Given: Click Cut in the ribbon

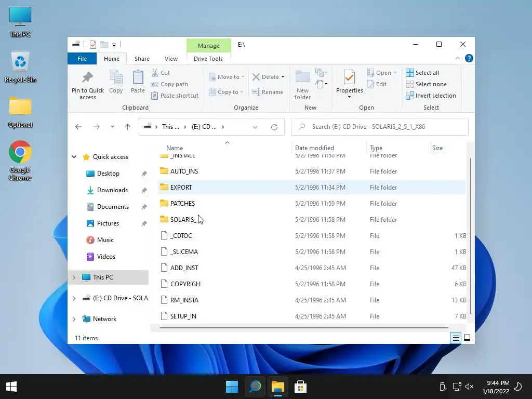Looking at the screenshot, I should 161,73.
